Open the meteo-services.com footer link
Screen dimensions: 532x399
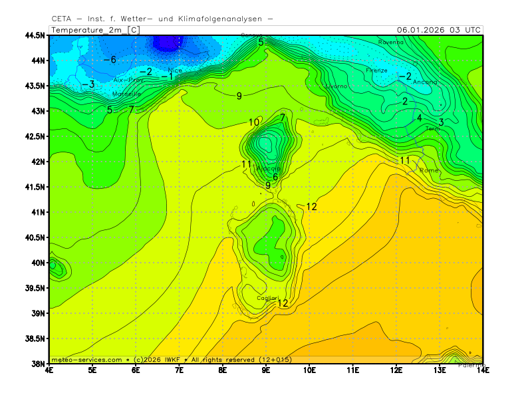(86, 360)
